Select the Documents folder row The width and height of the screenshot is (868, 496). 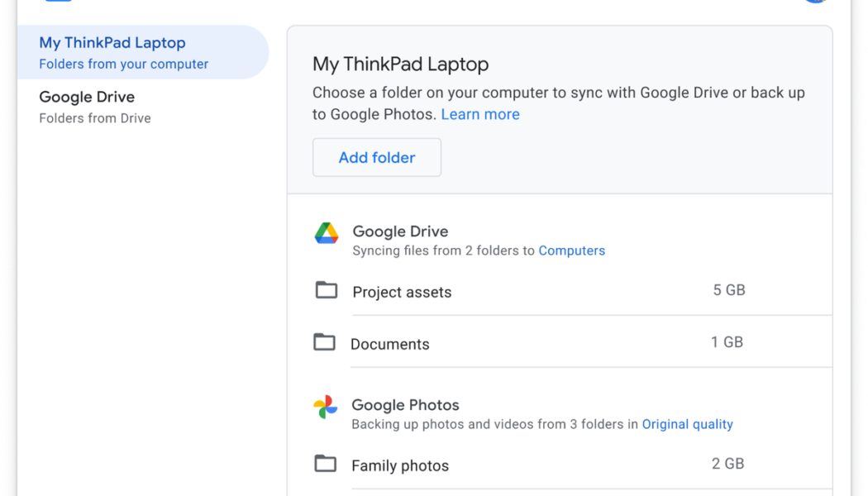390,343
